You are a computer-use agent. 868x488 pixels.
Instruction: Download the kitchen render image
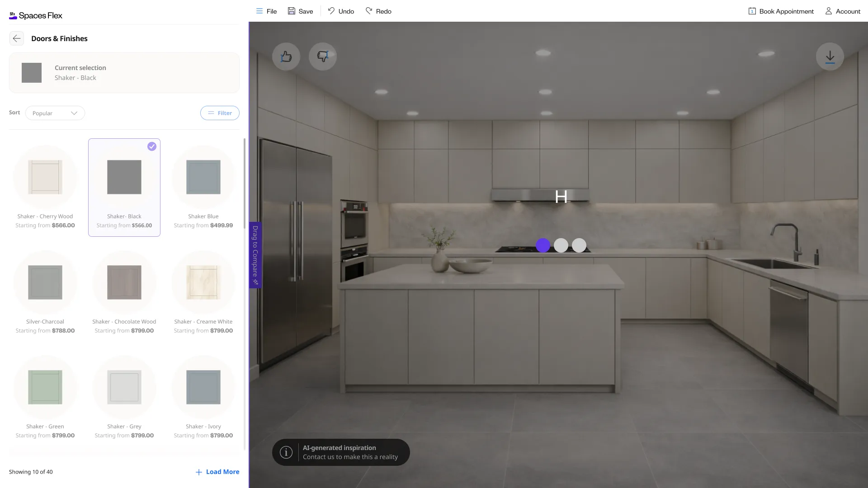(x=830, y=56)
